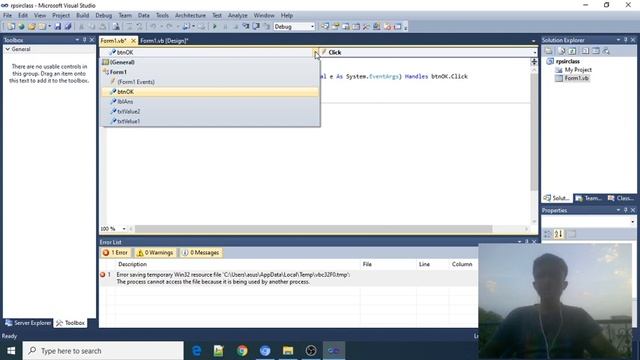Open the Properties object selector dropdown
Viewport: 640px width, 360px height.
[633, 222]
